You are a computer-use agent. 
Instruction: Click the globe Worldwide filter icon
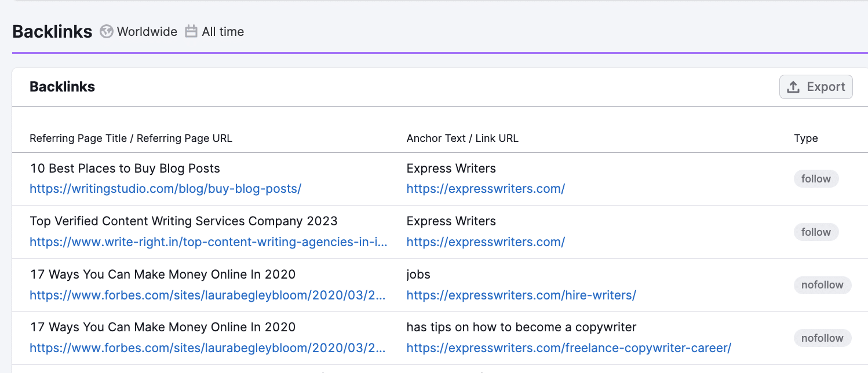pyautogui.click(x=107, y=32)
